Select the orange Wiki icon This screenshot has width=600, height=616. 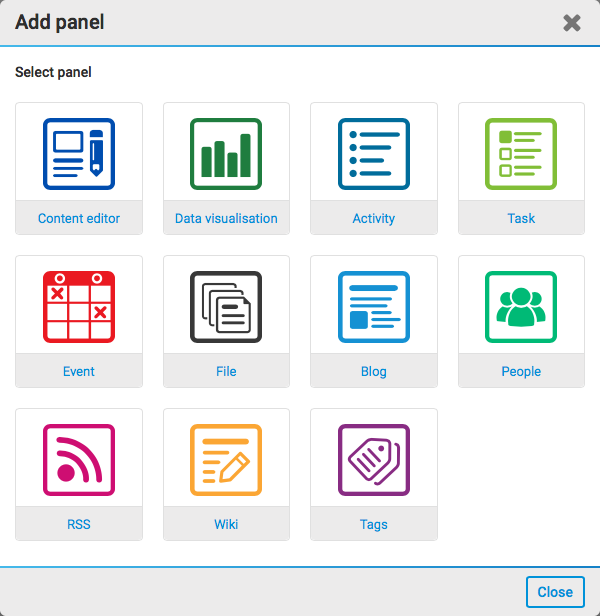click(x=226, y=459)
